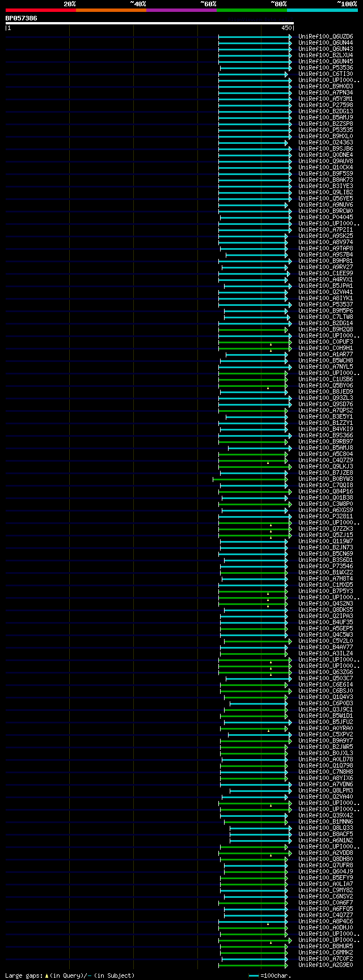This screenshot has height=980, width=363.
Task: Select label UniRef100_Q93ZL3
Action: coord(326,398)
